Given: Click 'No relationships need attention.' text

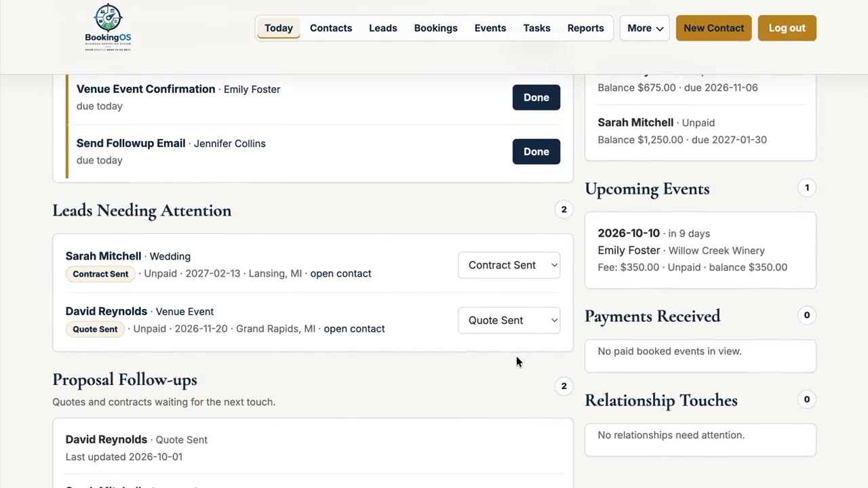Looking at the screenshot, I should (x=671, y=435).
